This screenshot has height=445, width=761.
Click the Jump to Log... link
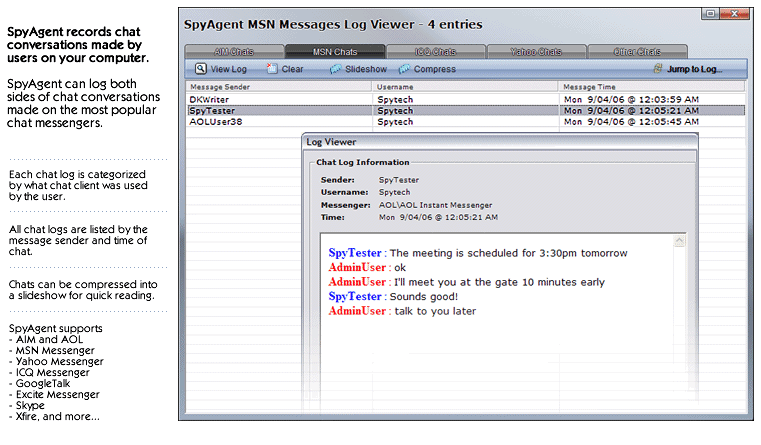695,69
